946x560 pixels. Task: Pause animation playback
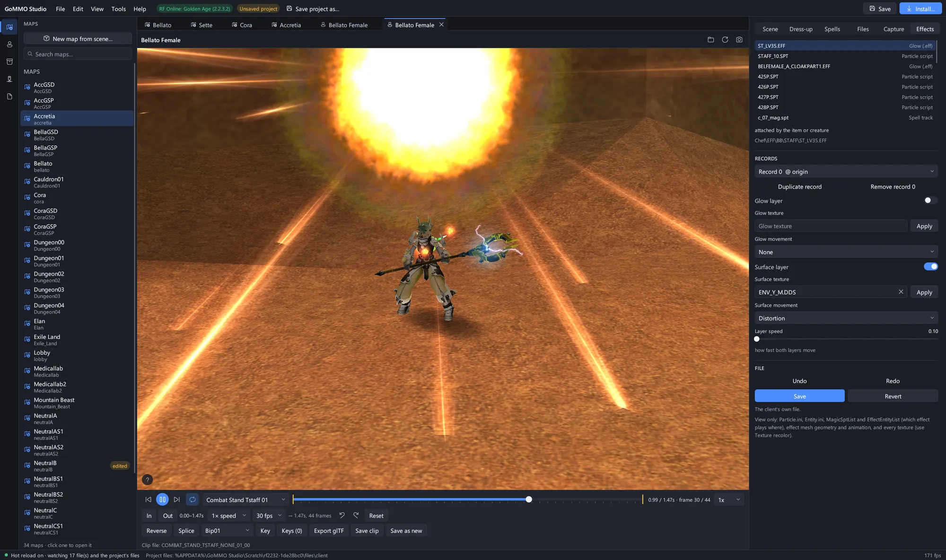(x=162, y=499)
